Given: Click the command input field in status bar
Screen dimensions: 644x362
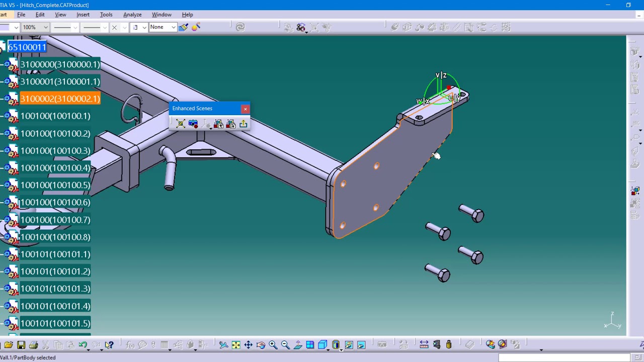Looking at the screenshot, I should coord(564,357).
